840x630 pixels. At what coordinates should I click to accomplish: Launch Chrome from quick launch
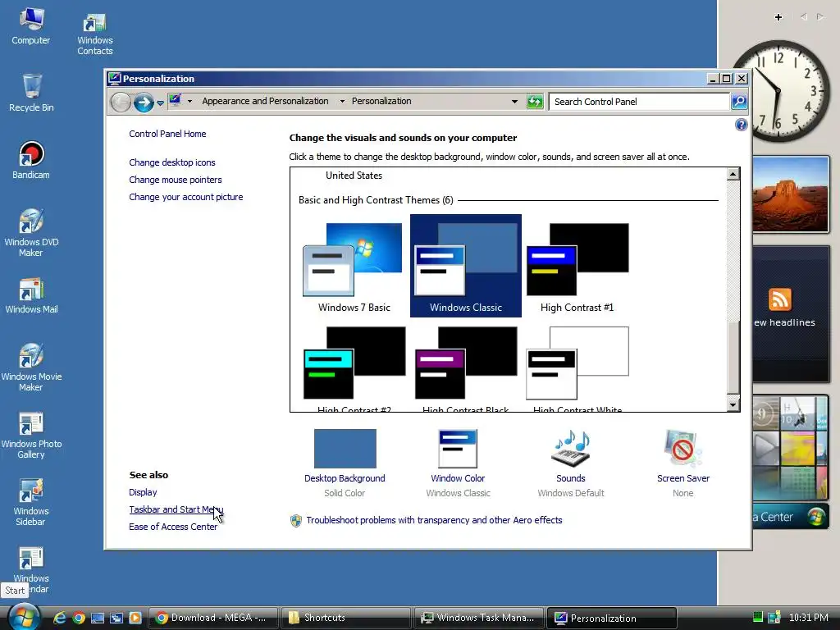click(79, 618)
